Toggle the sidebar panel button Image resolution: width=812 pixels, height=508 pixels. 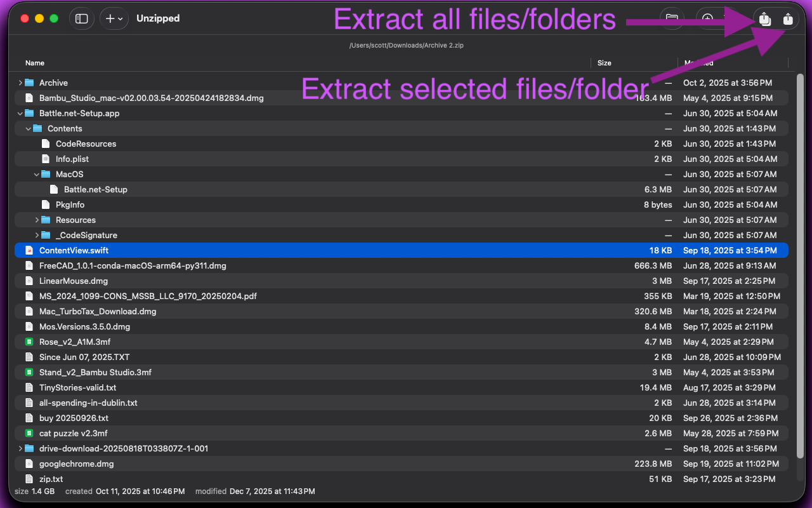click(x=81, y=19)
